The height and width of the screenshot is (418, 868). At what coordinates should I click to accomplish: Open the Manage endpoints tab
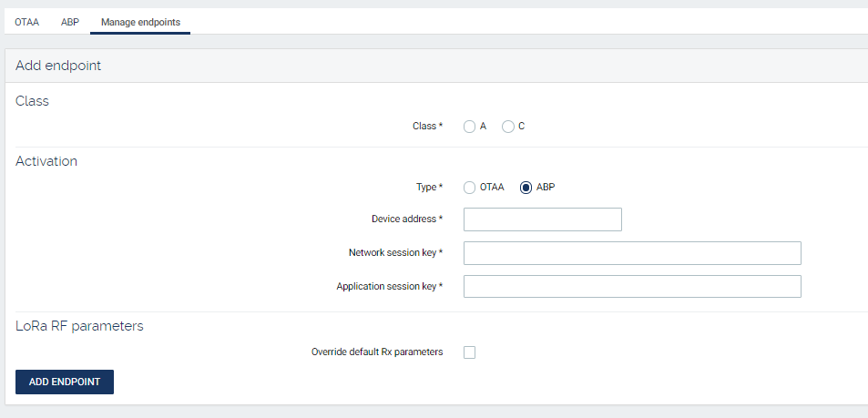140,21
